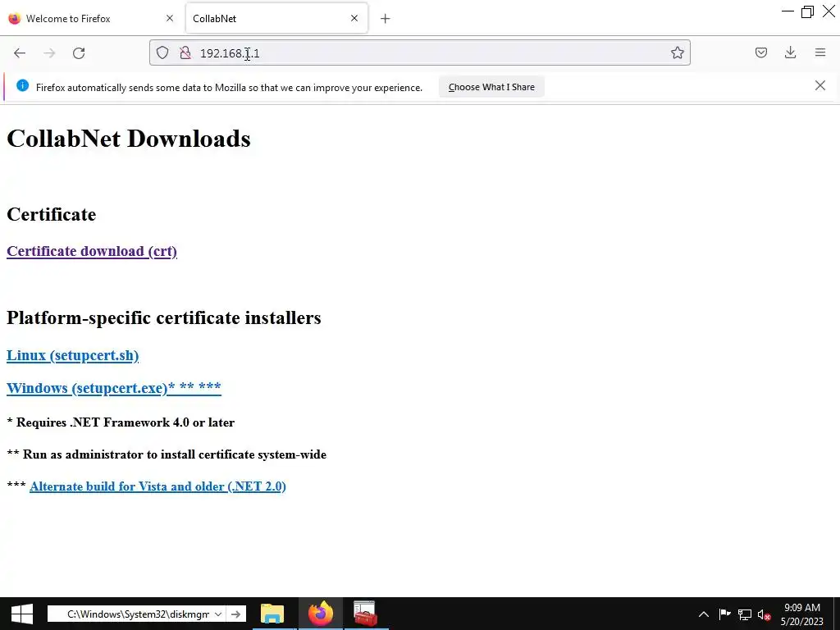Open the Firefox downloads panel
The width and height of the screenshot is (840, 630).
[790, 52]
